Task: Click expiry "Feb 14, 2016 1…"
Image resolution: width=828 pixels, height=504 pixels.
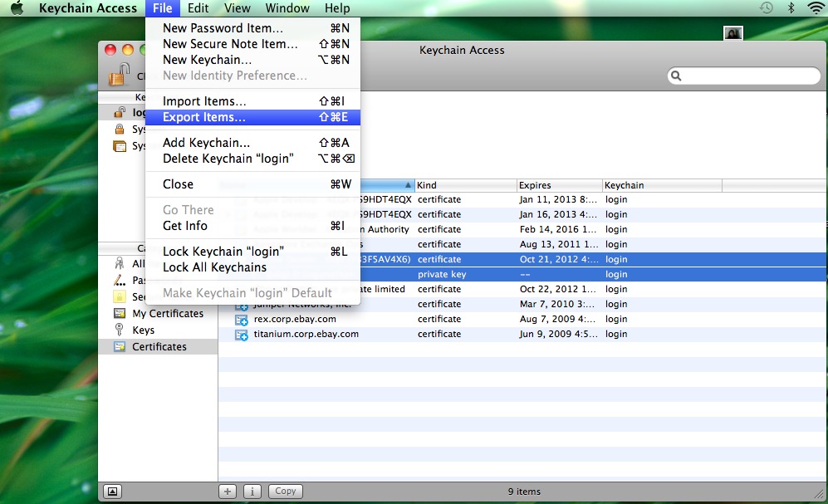Action: (558, 229)
